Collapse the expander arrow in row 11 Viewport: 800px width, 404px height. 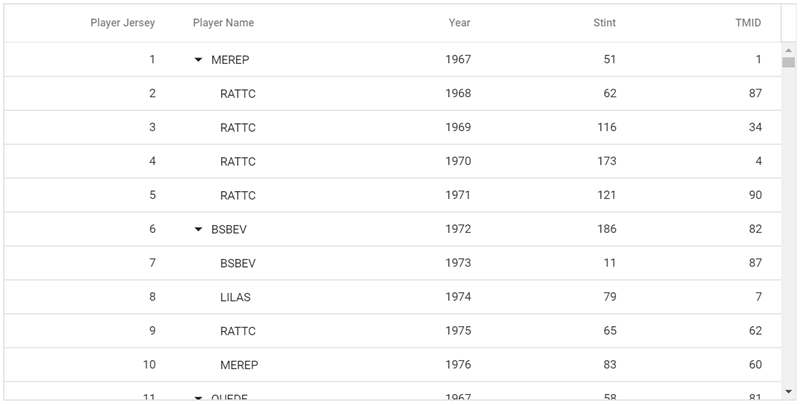tap(198, 398)
